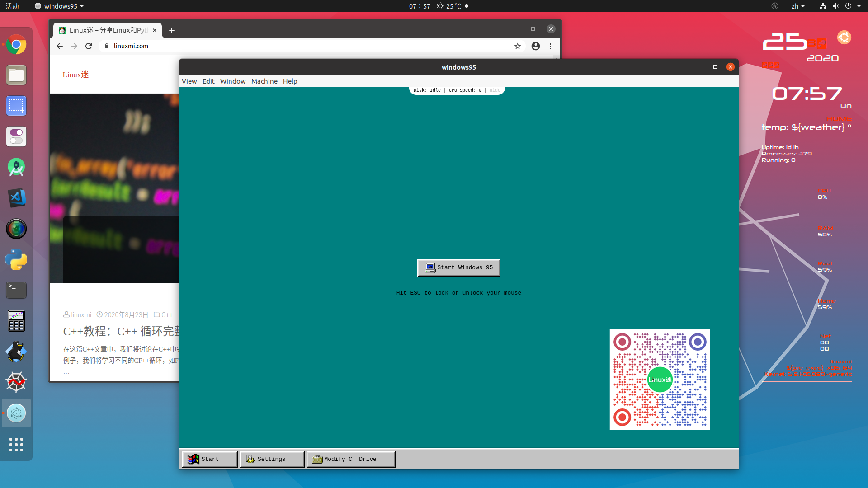Screen dimensions: 868x488
Task: Open the 活动 activities overview
Action: point(12,6)
